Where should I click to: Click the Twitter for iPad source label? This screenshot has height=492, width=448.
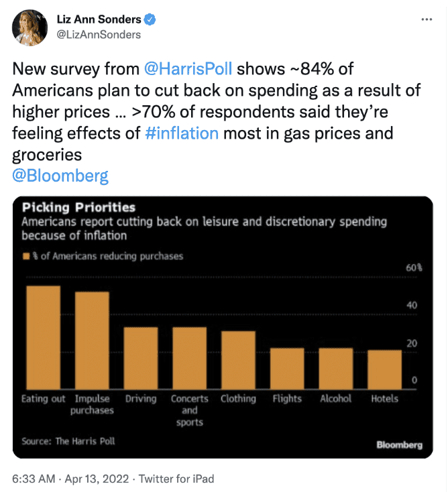point(176,479)
